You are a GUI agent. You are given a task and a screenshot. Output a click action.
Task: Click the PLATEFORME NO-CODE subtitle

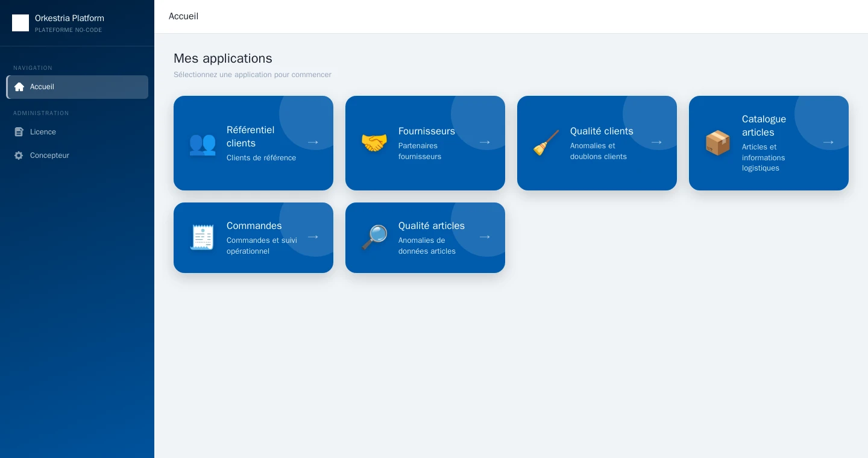pos(69,30)
